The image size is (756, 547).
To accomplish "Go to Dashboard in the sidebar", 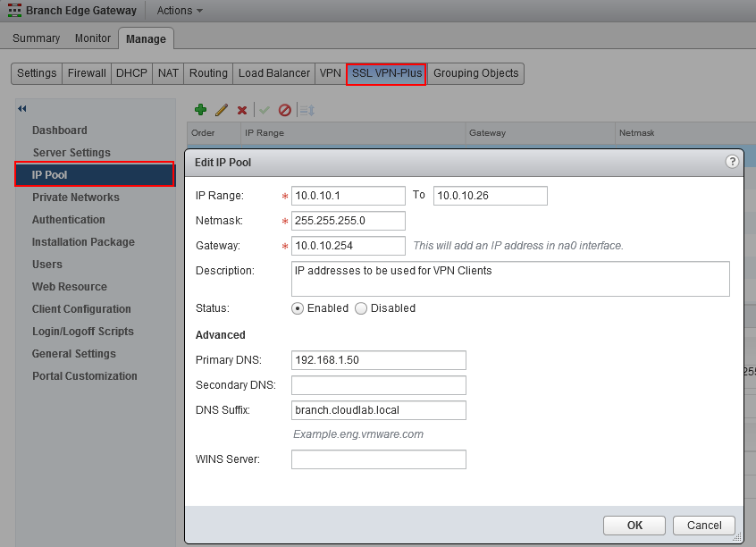I will click(60, 130).
